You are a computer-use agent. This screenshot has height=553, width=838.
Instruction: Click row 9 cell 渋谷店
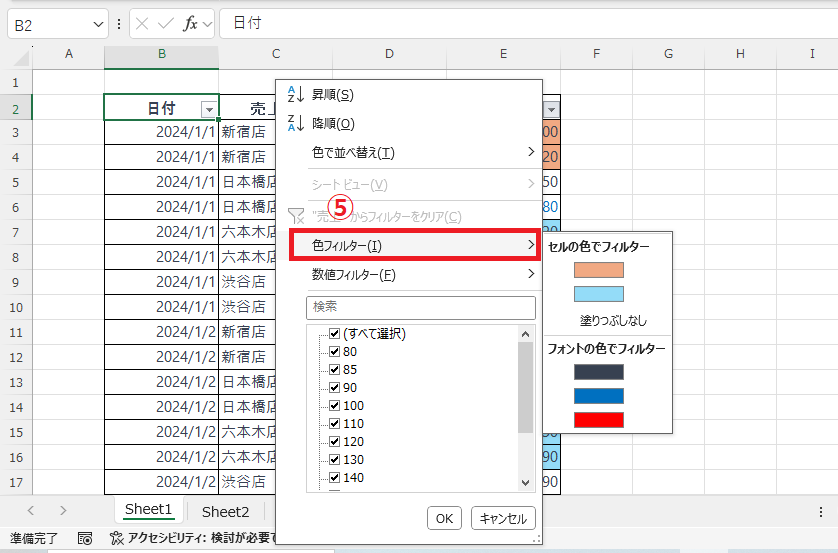coord(247,282)
